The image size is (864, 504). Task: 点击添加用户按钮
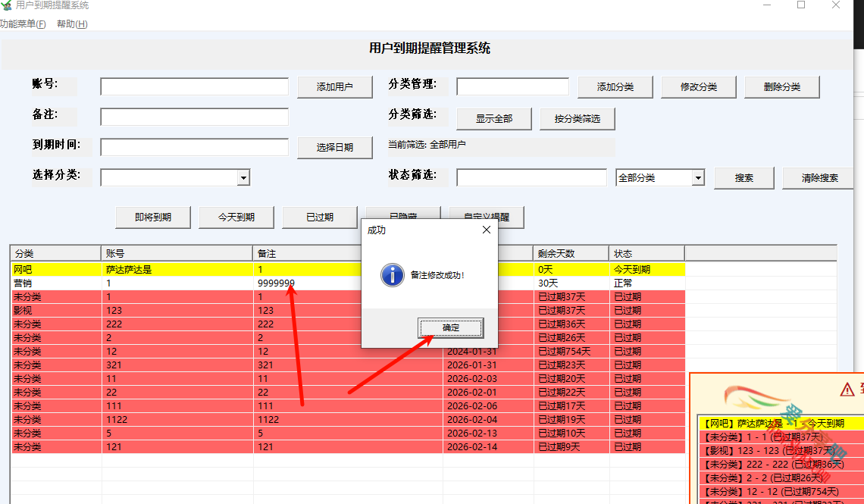[x=334, y=86]
